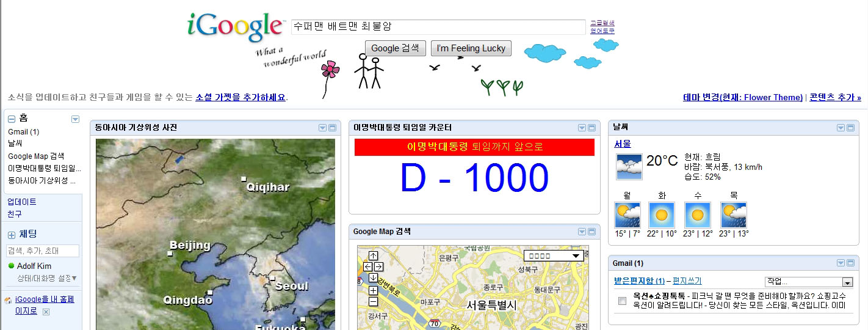
Task: Open the 동아시아 기상위성 사진 gadget menu arrow
Action: (322, 128)
